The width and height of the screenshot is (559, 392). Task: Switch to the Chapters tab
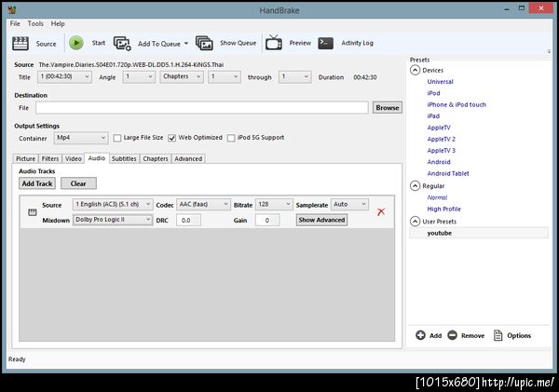pos(156,158)
